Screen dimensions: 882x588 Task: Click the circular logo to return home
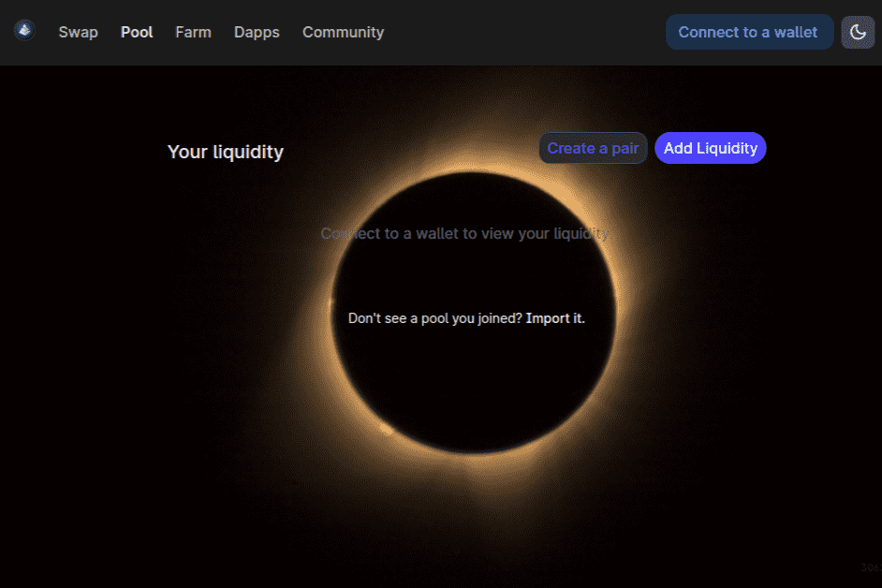click(23, 30)
